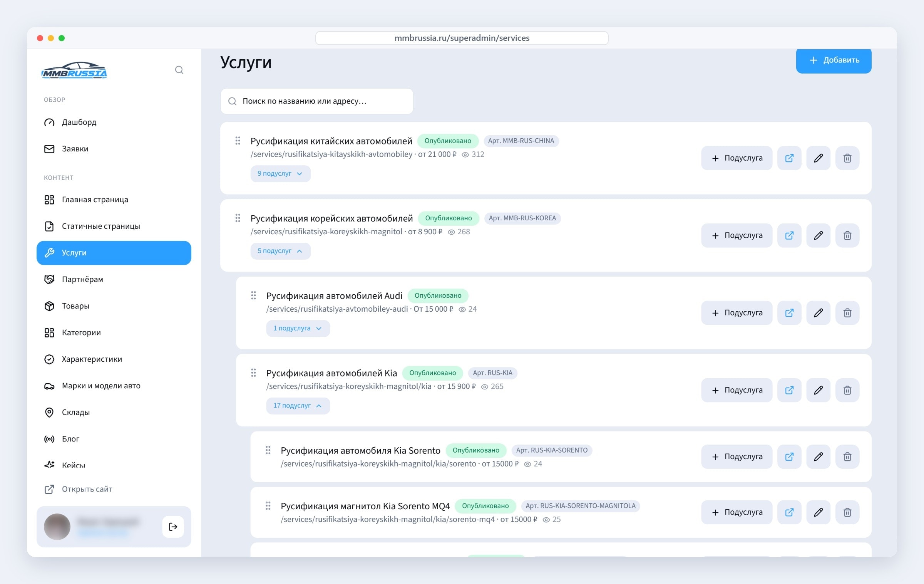
Task: Open Дашборд in sidebar
Action: (x=114, y=123)
